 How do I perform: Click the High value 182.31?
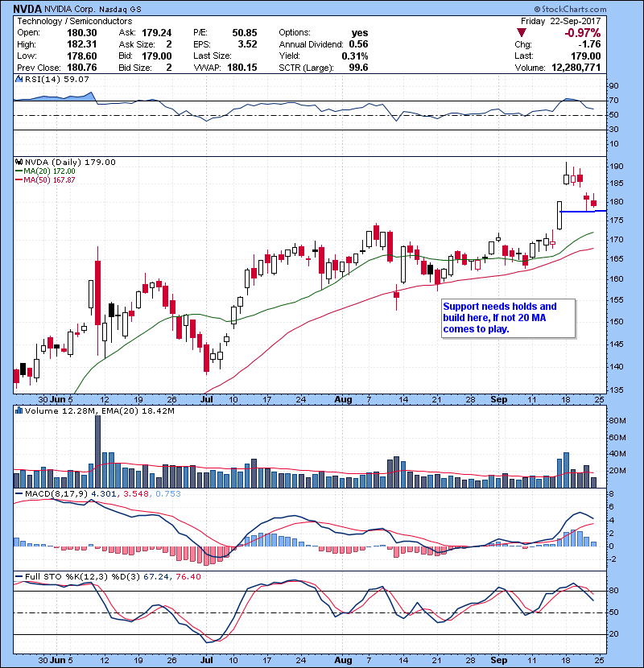tap(81, 44)
